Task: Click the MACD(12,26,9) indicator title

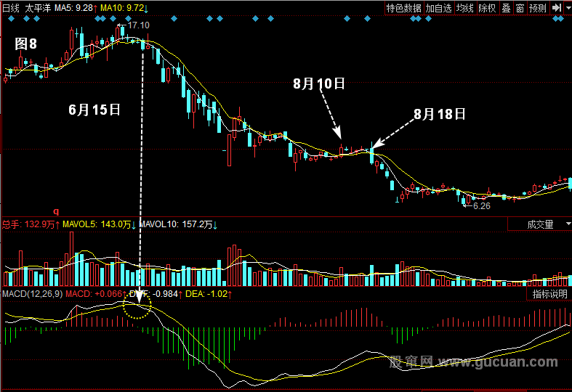Action: 33,293
